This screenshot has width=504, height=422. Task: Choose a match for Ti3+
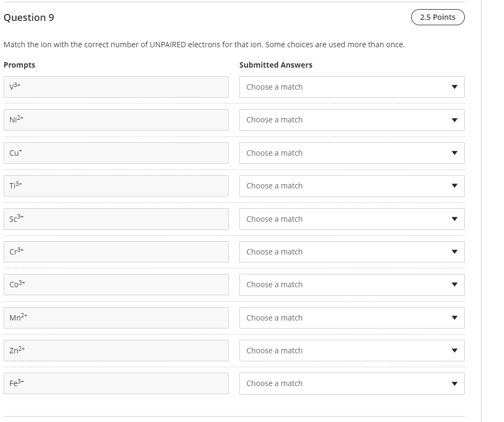click(352, 186)
